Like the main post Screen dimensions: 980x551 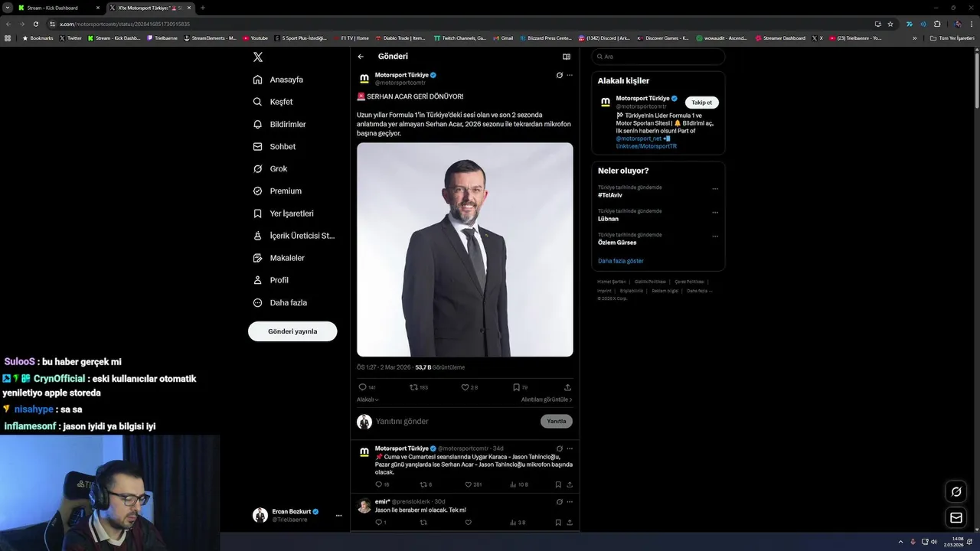pyautogui.click(x=469, y=387)
